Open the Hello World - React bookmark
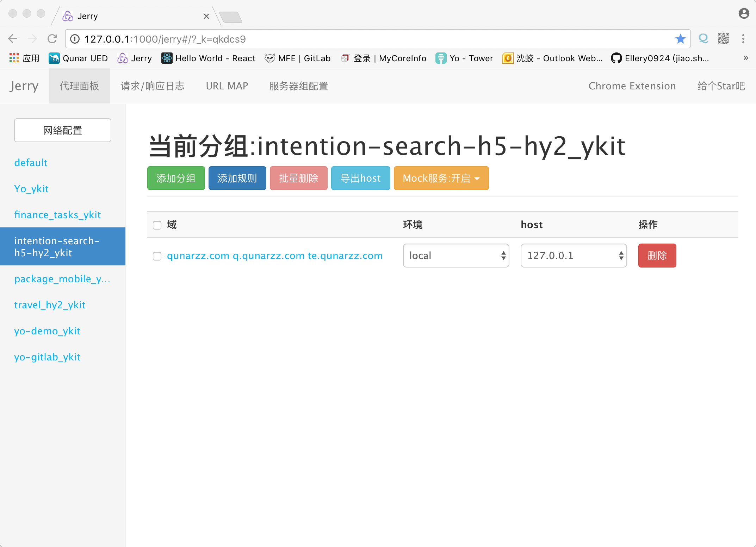Viewport: 756px width, 547px height. (208, 58)
